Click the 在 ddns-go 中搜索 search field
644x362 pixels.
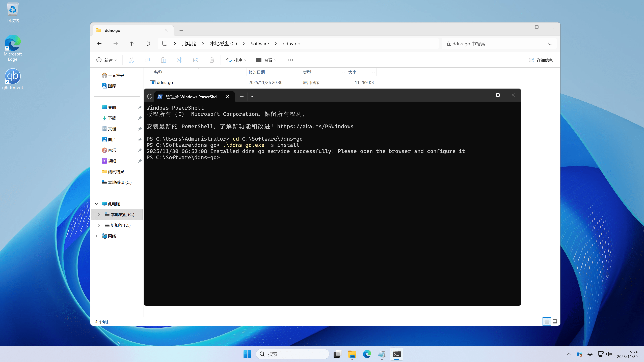[x=495, y=44]
